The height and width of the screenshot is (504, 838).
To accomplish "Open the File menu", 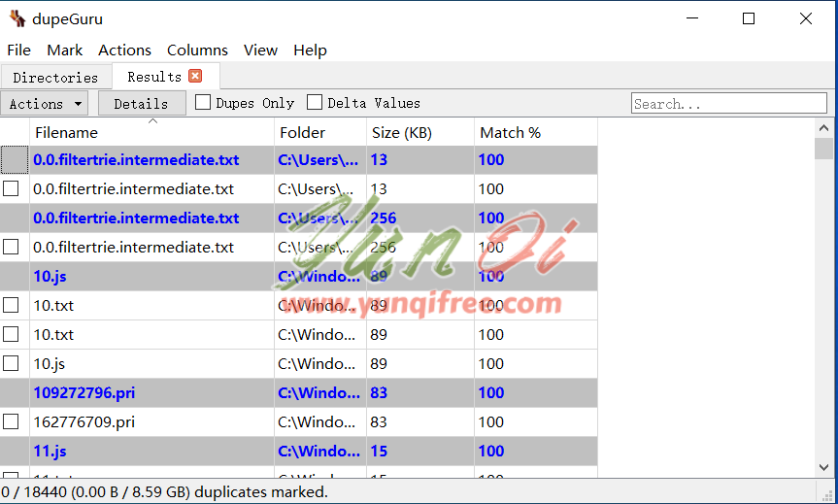I will pos(18,50).
